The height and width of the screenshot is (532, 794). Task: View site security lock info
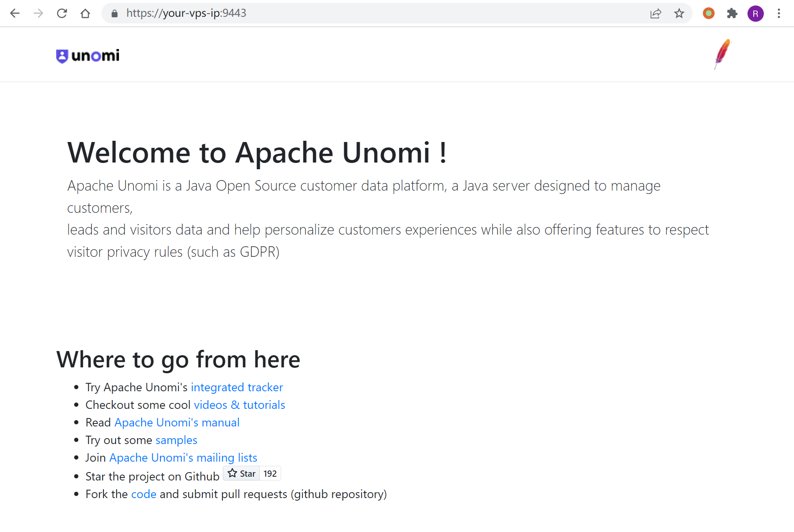(114, 13)
